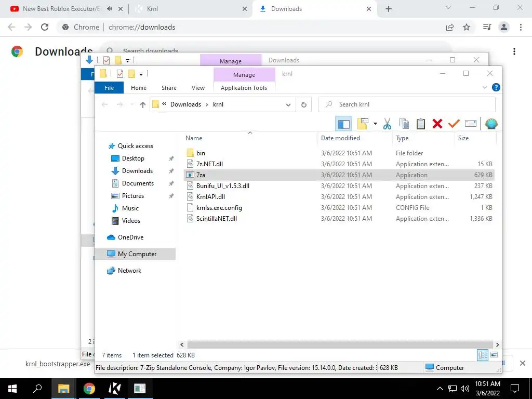Screen dimensions: 532x399
Task: Click the Cut scissors icon
Action: (x=387, y=124)
